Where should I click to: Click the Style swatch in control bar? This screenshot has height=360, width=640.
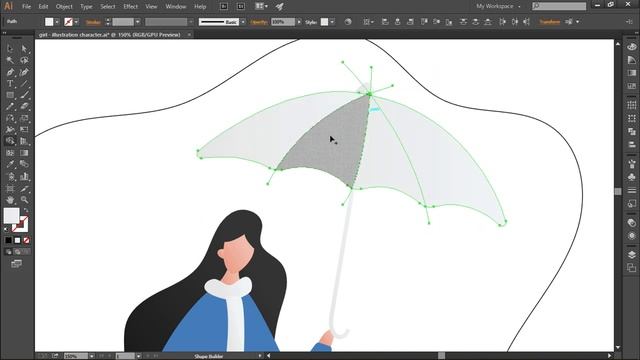pyautogui.click(x=324, y=22)
